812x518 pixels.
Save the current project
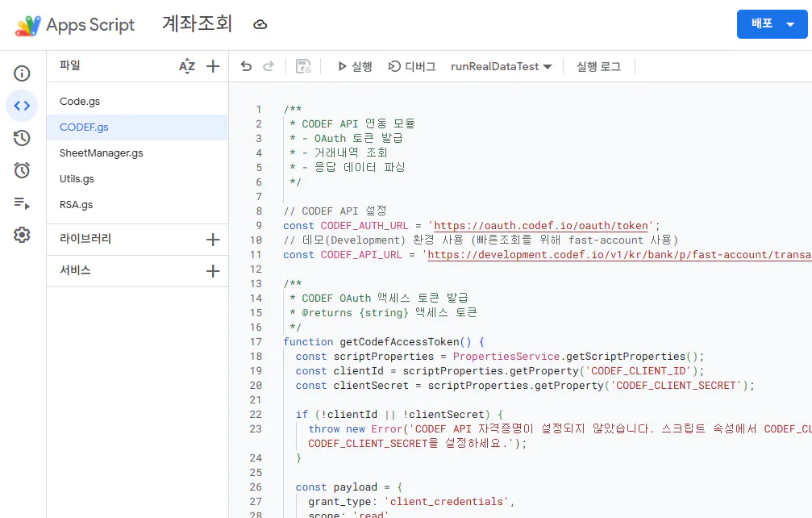pyautogui.click(x=302, y=66)
